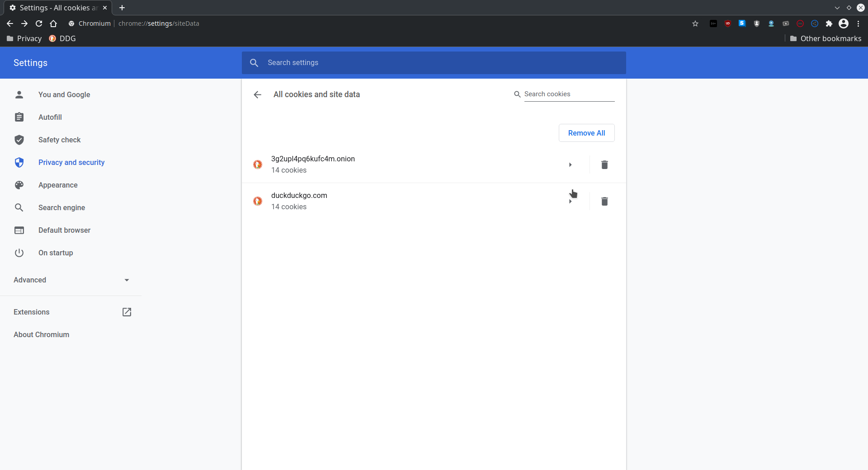Click the gray shield extension icon

(x=757, y=23)
